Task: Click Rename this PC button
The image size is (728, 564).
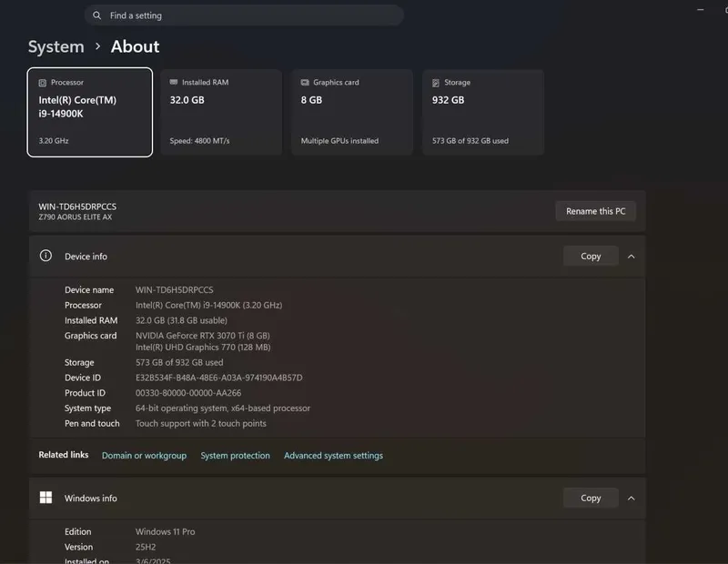Action: point(596,211)
